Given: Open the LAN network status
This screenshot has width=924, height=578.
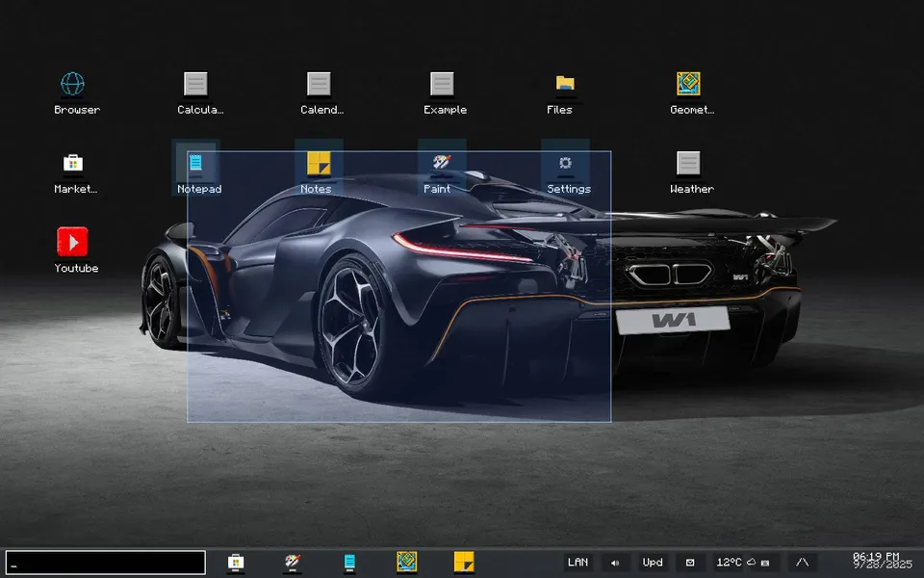Looking at the screenshot, I should pyautogui.click(x=578, y=563).
